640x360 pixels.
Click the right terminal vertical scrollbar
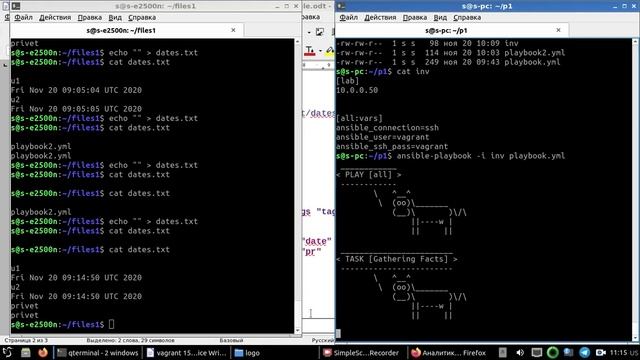[x=635, y=190]
